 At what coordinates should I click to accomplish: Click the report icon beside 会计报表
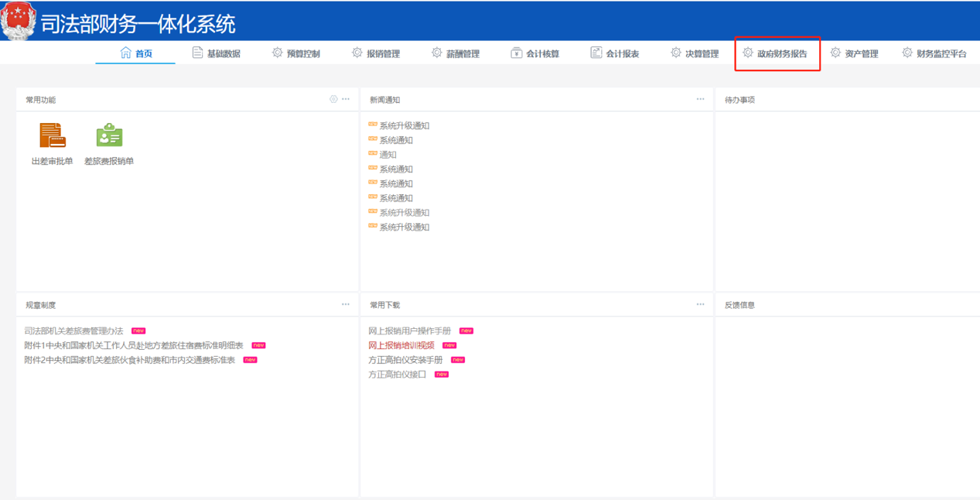pyautogui.click(x=596, y=53)
